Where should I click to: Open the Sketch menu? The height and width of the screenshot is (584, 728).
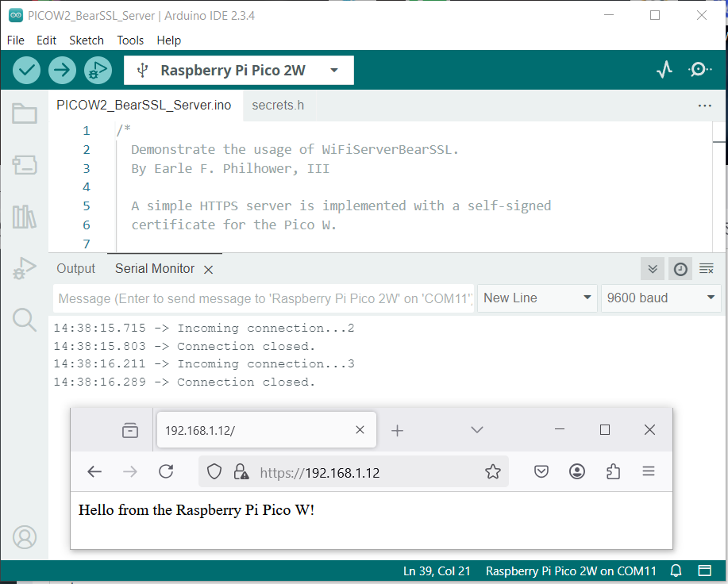[x=87, y=40]
